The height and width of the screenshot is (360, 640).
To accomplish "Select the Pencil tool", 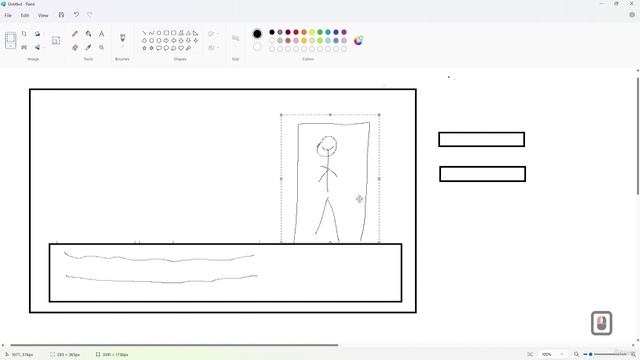I will (x=75, y=34).
